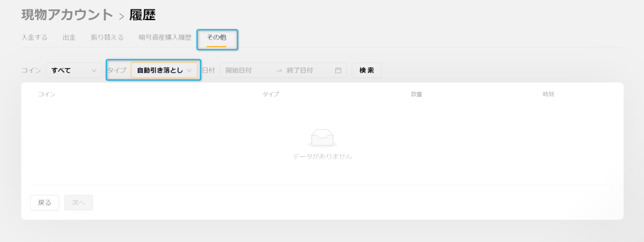Select the 振り替える tab
The height and width of the screenshot is (242, 644).
[x=107, y=37]
